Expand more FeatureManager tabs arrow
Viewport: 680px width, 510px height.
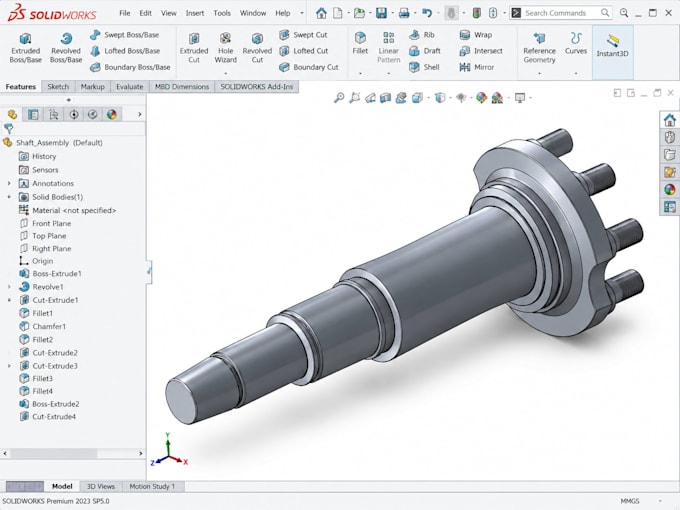click(139, 114)
